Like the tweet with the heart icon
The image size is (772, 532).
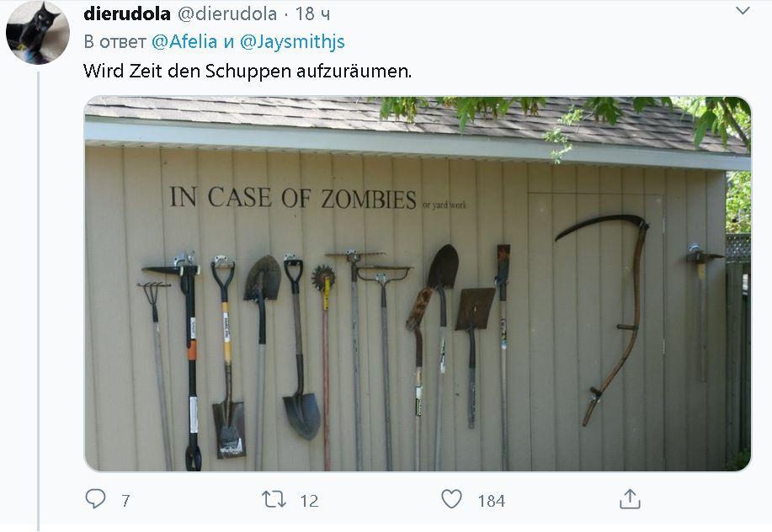point(451,499)
